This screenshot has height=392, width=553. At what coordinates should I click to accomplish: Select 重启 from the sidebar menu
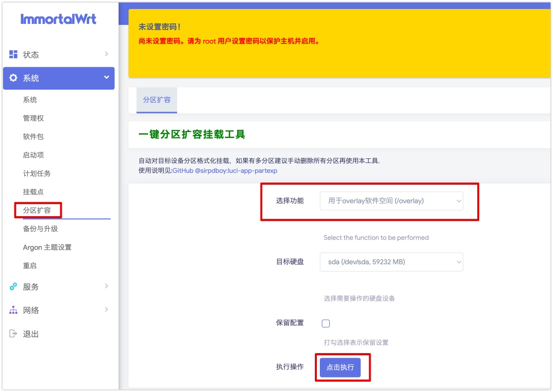tap(31, 265)
